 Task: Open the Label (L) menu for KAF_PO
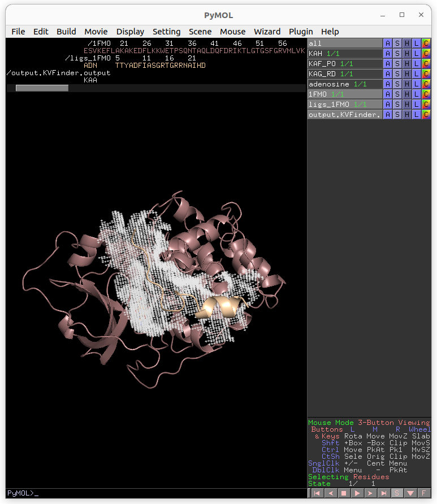point(417,64)
